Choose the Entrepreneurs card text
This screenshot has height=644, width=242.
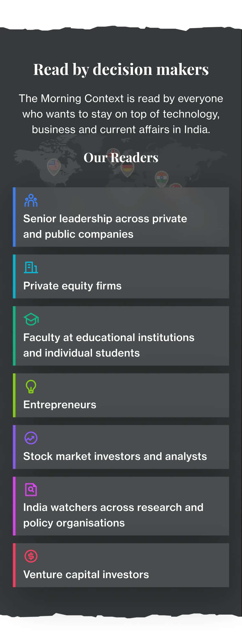coord(60,405)
